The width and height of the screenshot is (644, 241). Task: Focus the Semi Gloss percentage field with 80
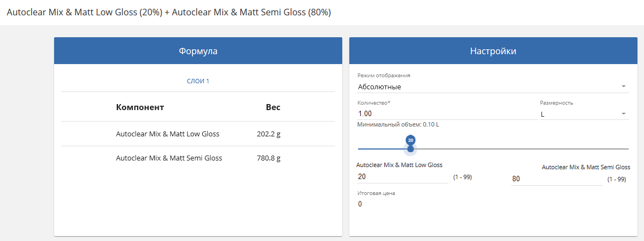[x=557, y=179]
